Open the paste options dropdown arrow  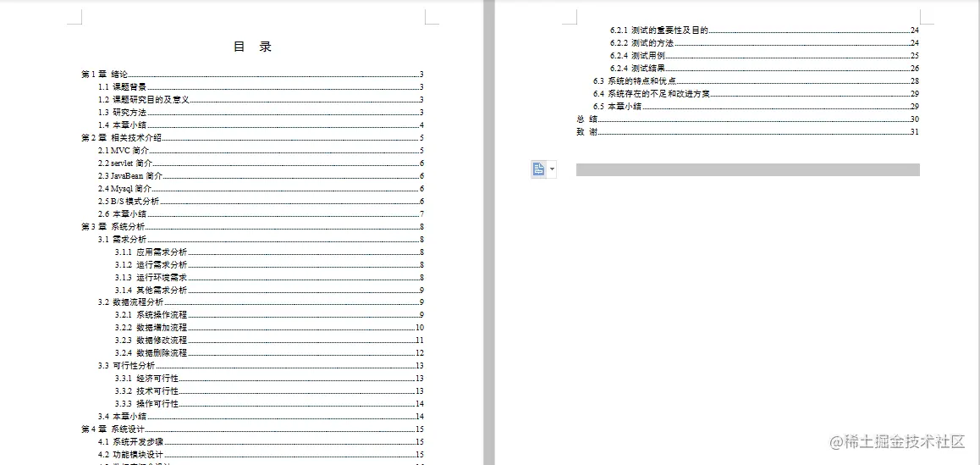552,169
